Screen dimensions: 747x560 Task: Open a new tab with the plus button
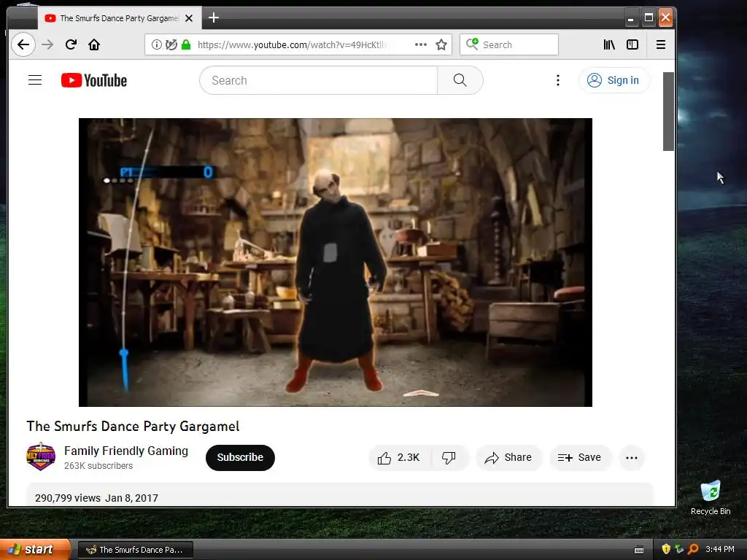tap(214, 18)
